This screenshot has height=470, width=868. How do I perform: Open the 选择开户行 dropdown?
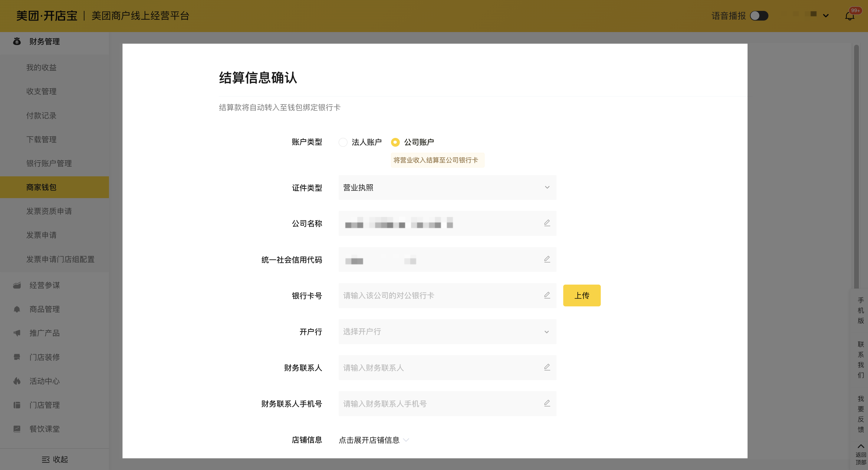[447, 331]
